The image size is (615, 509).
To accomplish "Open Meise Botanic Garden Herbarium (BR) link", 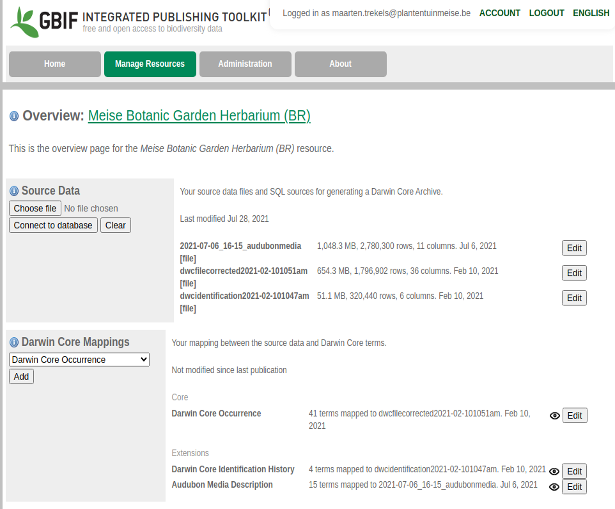I will tap(199, 116).
